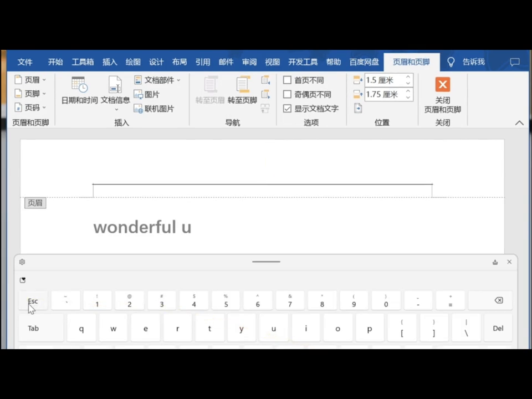532x399 pixels.
Task: Edit footer-from-bottom 1.75 厘米 field
Action: pyautogui.click(x=384, y=94)
